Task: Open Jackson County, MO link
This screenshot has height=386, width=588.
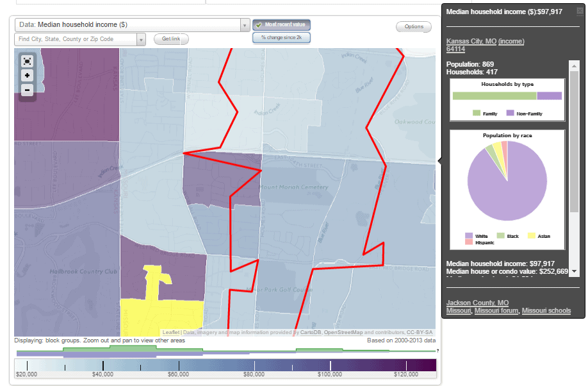Action: (477, 303)
